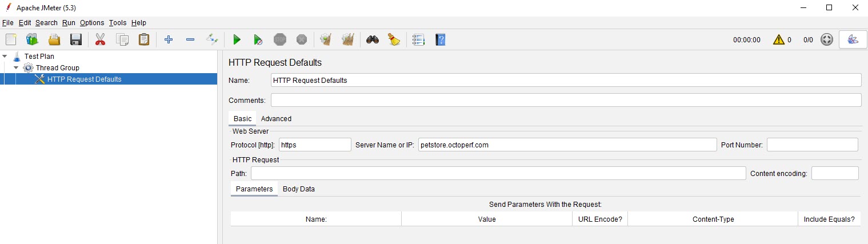868x244 pixels.
Task: Click Start no pauses icon
Action: tap(258, 39)
